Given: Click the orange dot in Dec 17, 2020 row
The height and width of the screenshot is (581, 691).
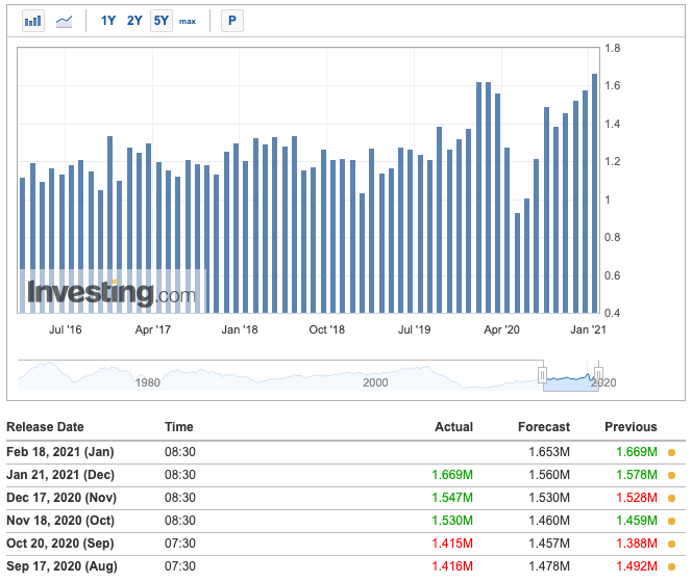Looking at the screenshot, I should coord(672,498).
